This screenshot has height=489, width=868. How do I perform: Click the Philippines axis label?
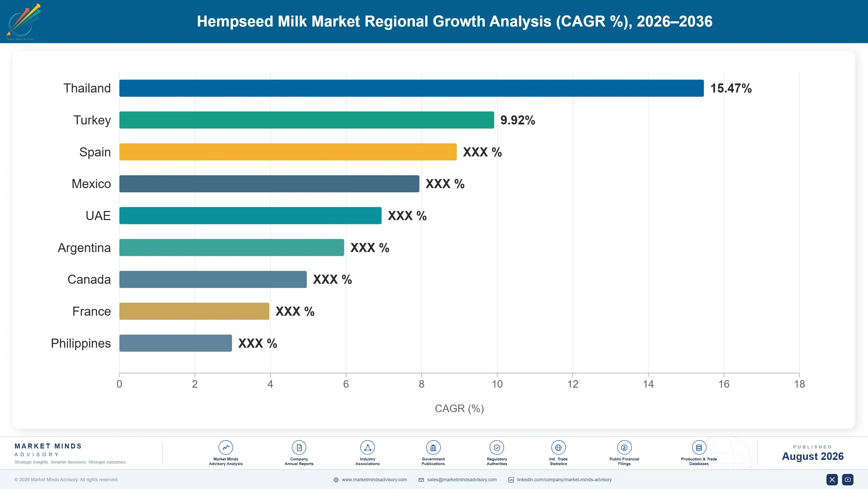click(x=81, y=343)
